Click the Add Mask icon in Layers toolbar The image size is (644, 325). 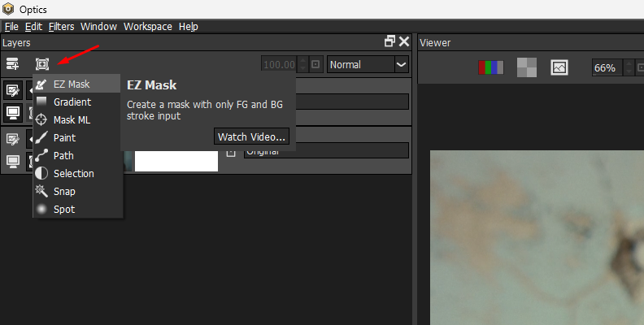tap(42, 64)
